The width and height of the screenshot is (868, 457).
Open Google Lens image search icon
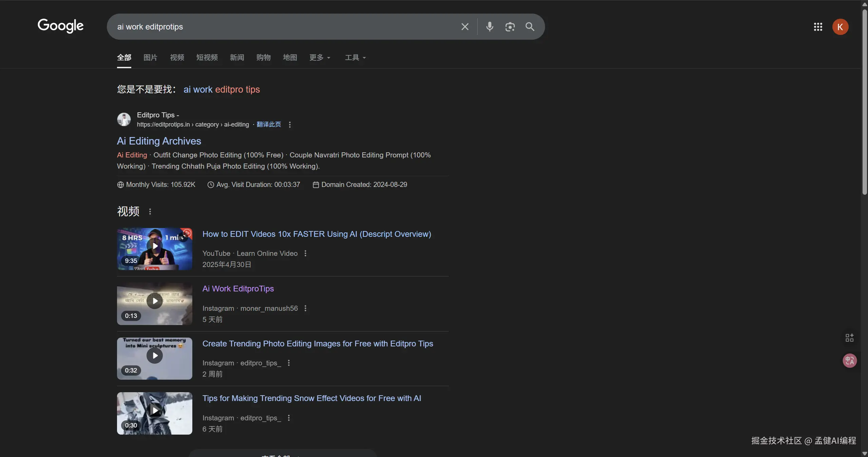(x=510, y=27)
